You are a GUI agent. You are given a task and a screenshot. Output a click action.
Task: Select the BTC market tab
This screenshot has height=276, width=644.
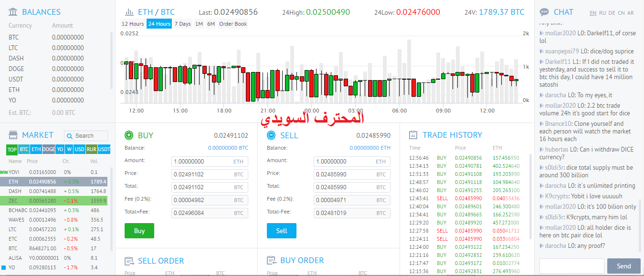[x=24, y=150]
